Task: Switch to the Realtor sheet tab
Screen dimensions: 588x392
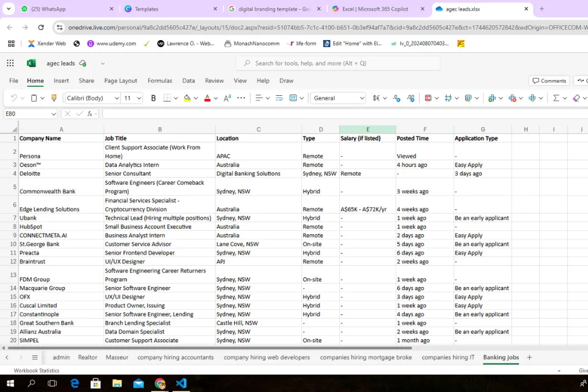Action: [x=88, y=357]
